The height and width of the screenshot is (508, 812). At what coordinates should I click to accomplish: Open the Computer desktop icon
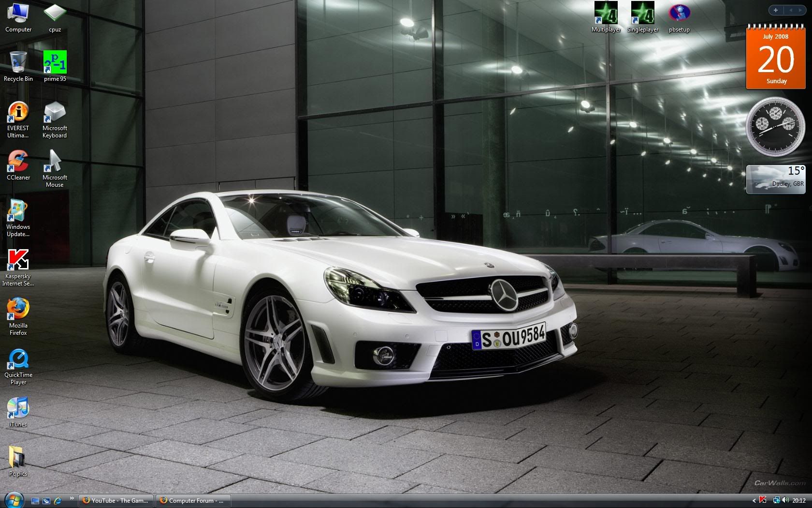click(18, 17)
